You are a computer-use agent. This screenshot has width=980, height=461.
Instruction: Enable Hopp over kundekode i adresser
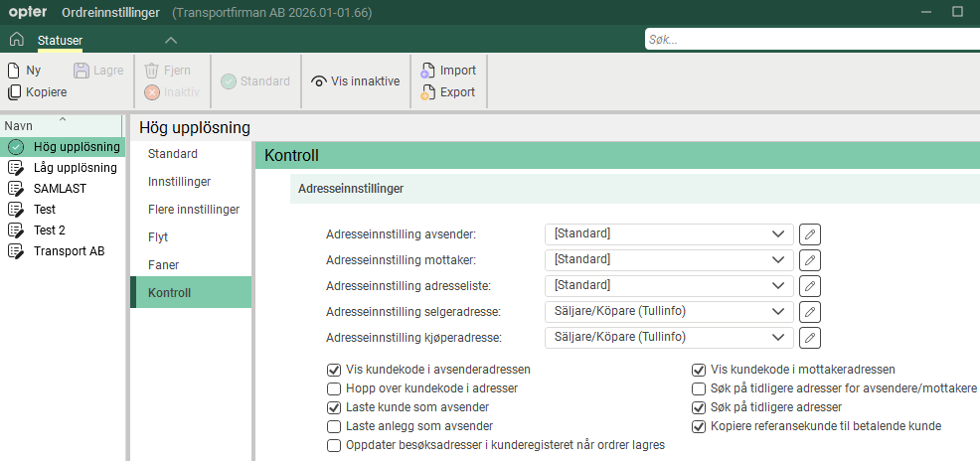tap(334, 388)
